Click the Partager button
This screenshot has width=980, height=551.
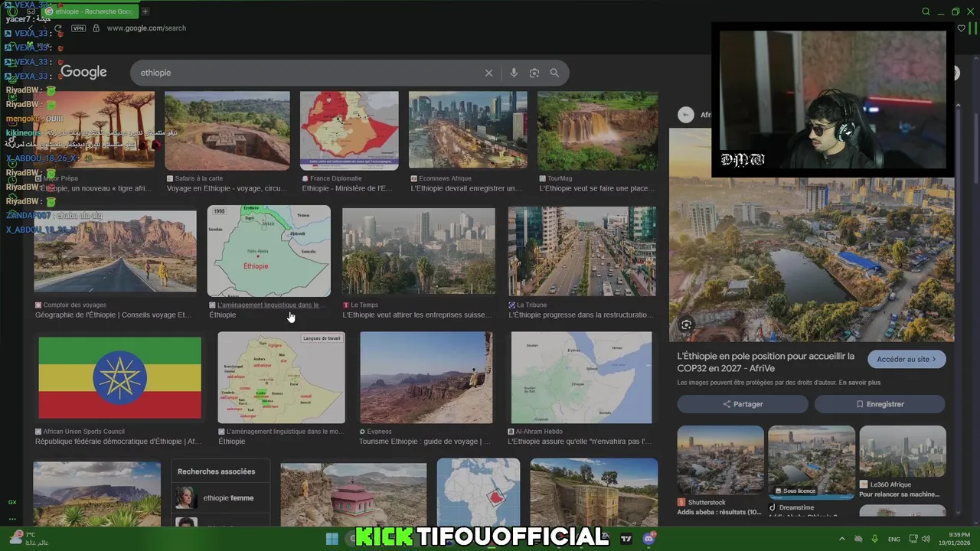[x=743, y=404]
